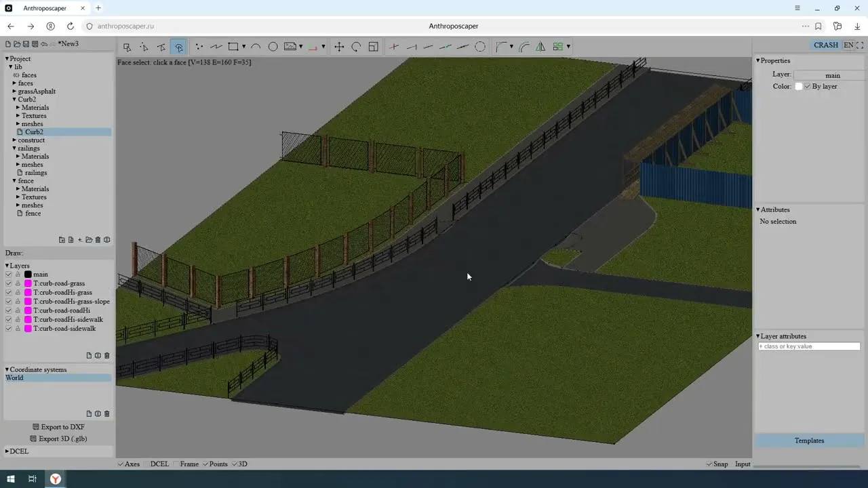The height and width of the screenshot is (488, 868).
Task: Click the Undo arrow icon
Action: (44, 44)
